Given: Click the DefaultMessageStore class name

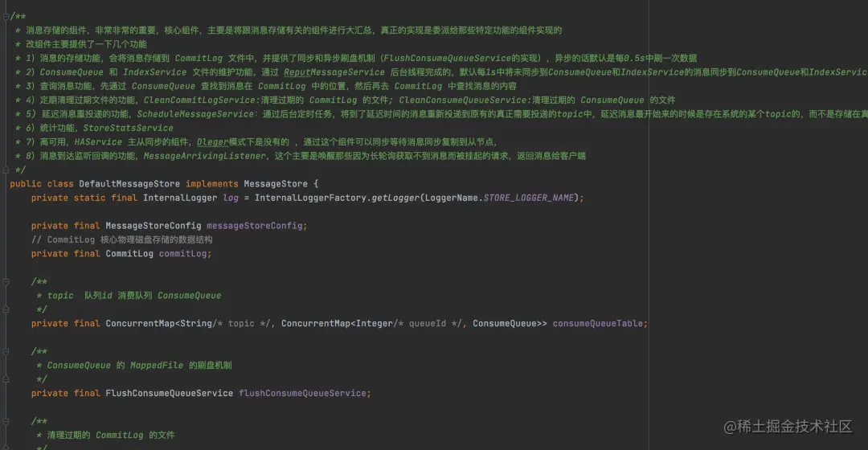Looking at the screenshot, I should [x=129, y=184].
